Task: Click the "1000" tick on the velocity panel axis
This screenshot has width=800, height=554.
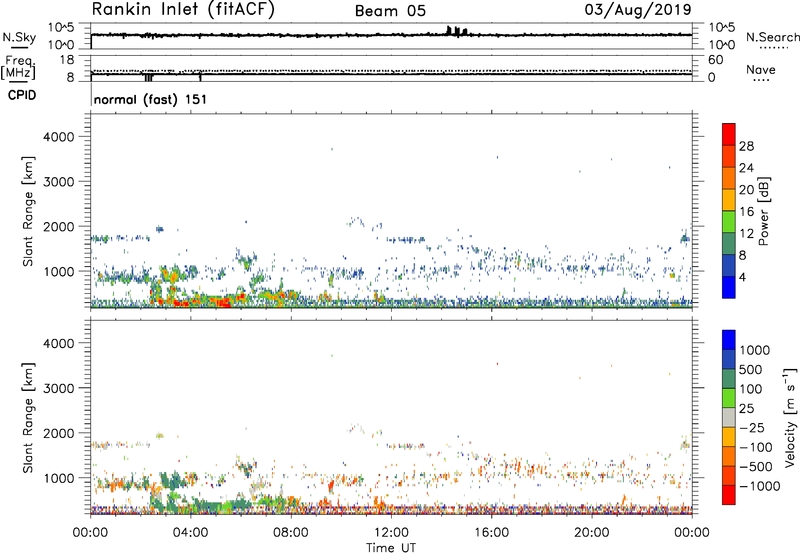Action: [58, 478]
